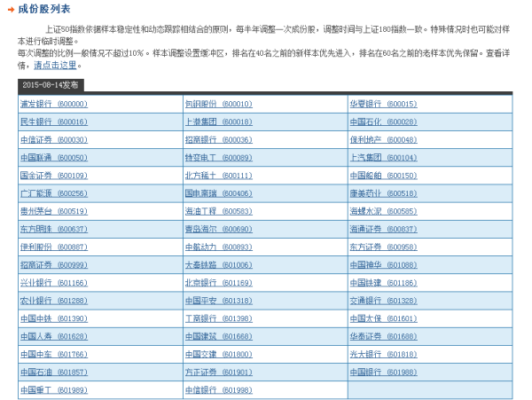This screenshot has height=400, width=532.
Task: Open 贵州茅台 (600519) stock link
Action: [53, 211]
